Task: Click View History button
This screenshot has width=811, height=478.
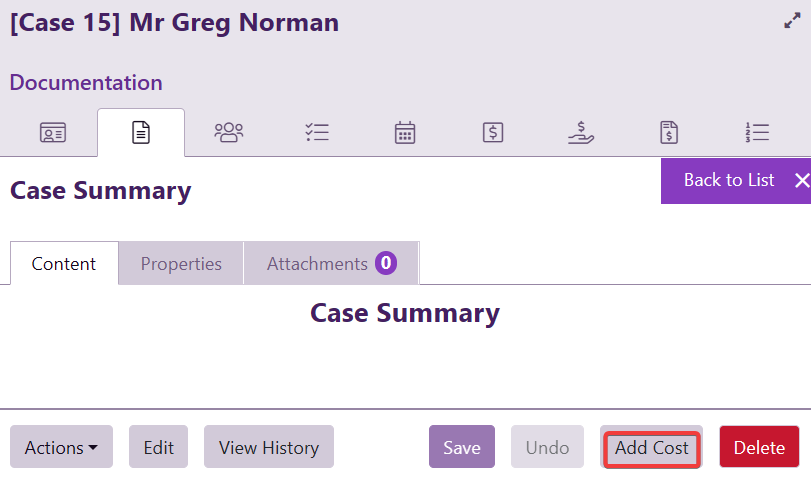Action: click(269, 447)
